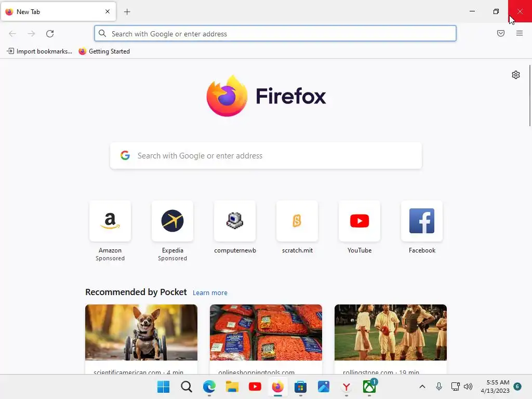Open the Firefox application menu

[x=520, y=33]
